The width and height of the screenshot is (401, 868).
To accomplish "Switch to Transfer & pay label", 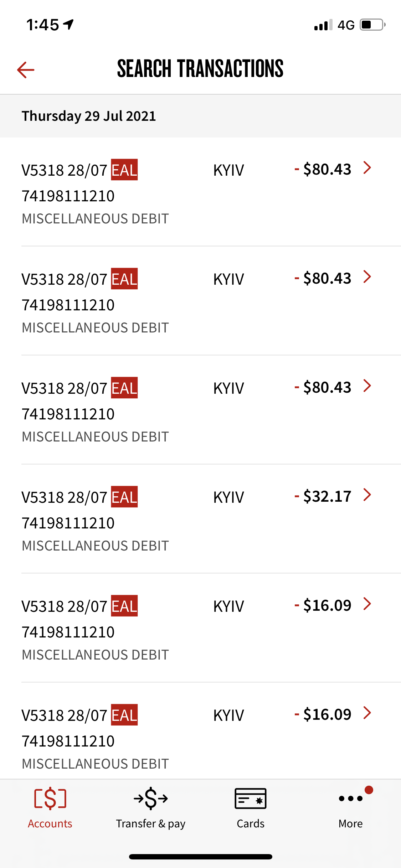I will click(x=150, y=823).
